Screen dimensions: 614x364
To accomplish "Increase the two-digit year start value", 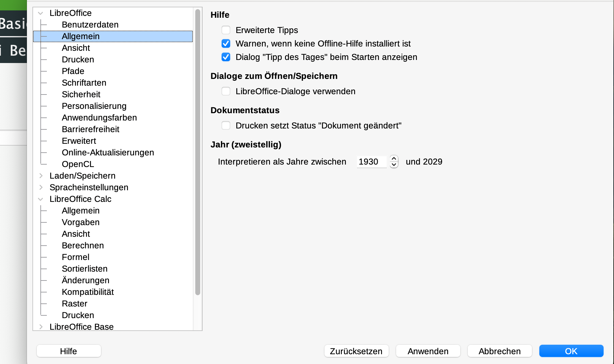I will pos(394,158).
